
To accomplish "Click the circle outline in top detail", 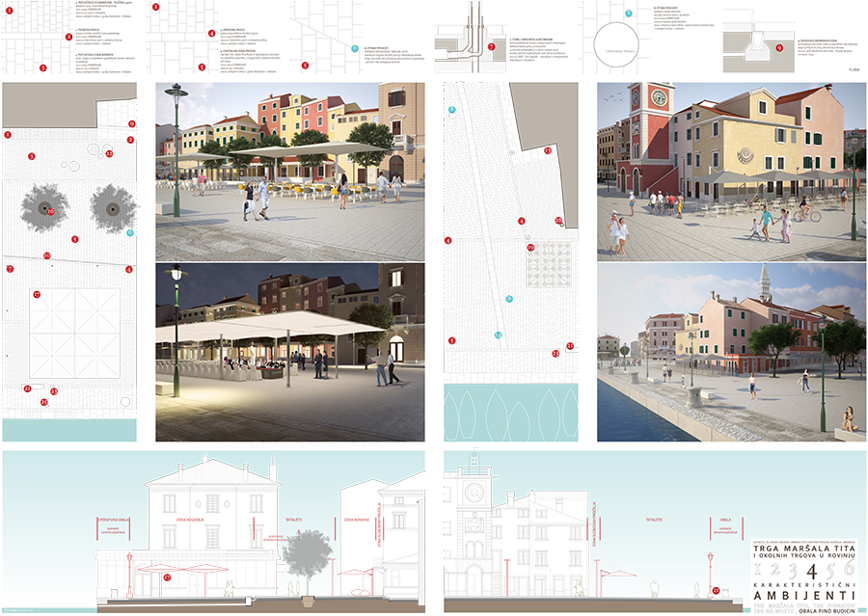I will pyautogui.click(x=616, y=45).
